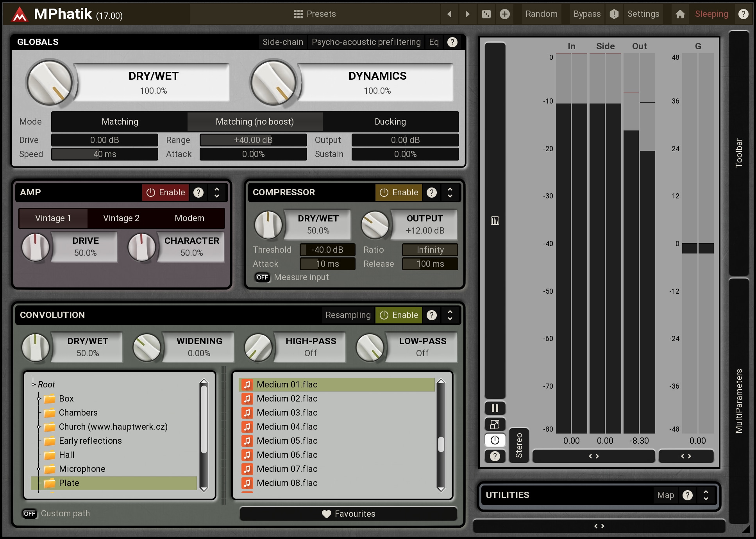Viewport: 756px width, 539px height.
Task: Click the Favourites button
Action: click(348, 514)
